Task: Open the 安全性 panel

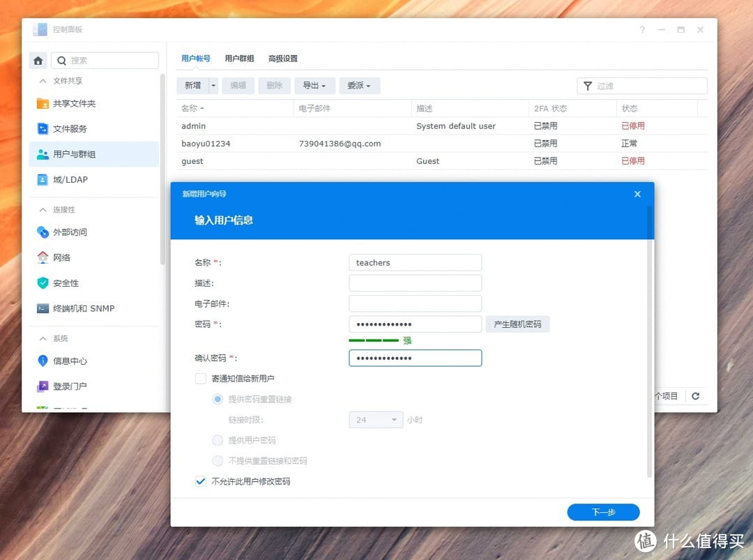Action: (66, 282)
